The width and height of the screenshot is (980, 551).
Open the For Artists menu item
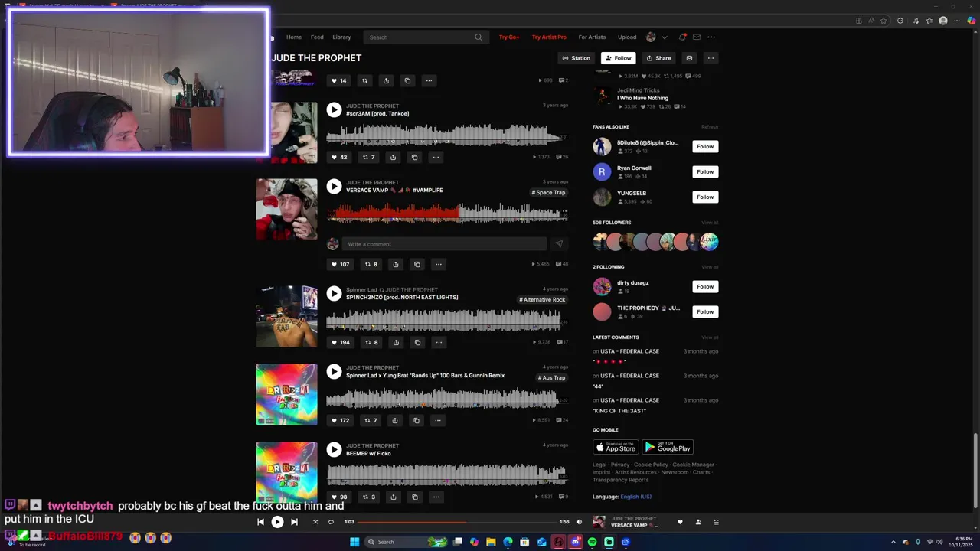(592, 37)
